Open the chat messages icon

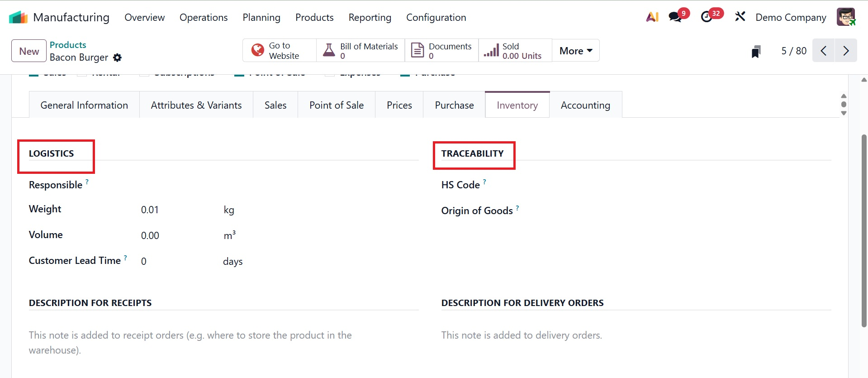coord(675,17)
